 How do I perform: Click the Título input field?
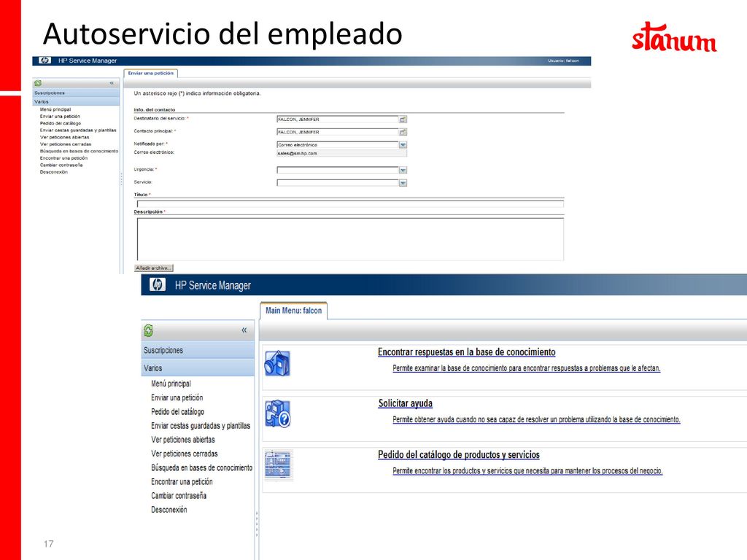[x=350, y=204]
